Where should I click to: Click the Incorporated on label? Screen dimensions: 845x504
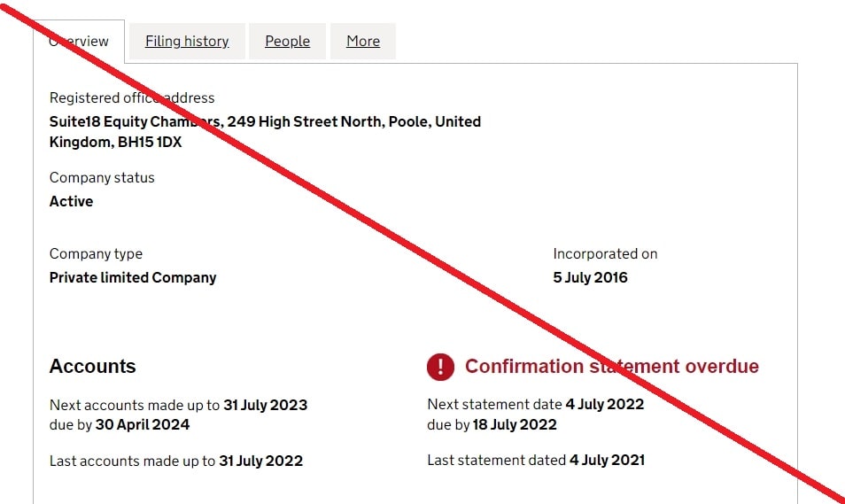pyautogui.click(x=605, y=254)
